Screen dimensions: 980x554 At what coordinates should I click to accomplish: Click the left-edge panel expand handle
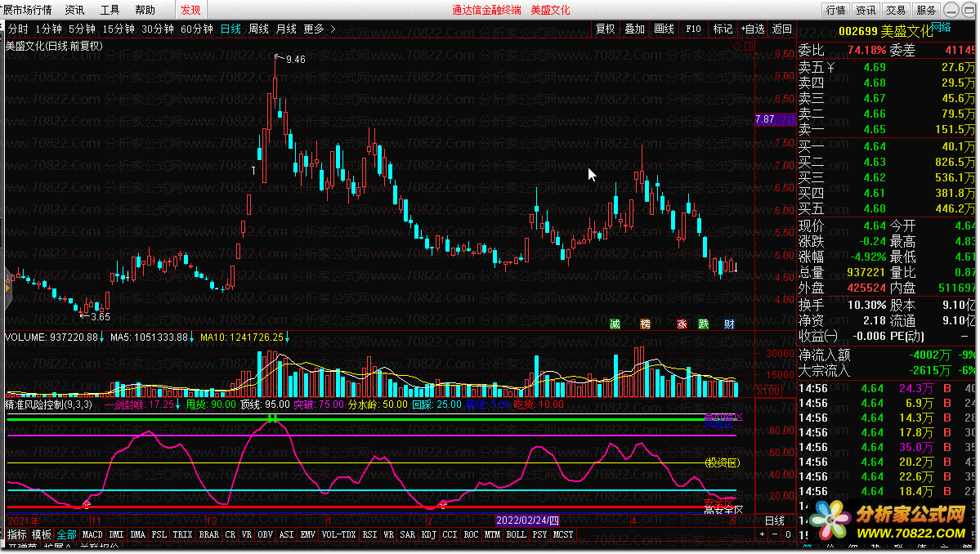click(x=8, y=288)
